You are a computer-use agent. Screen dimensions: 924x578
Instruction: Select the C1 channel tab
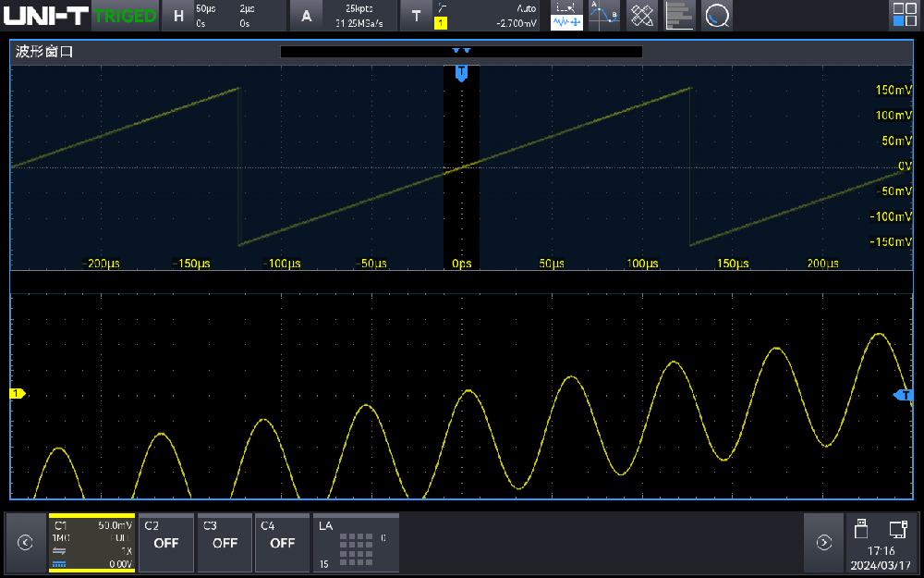pyautogui.click(x=91, y=543)
